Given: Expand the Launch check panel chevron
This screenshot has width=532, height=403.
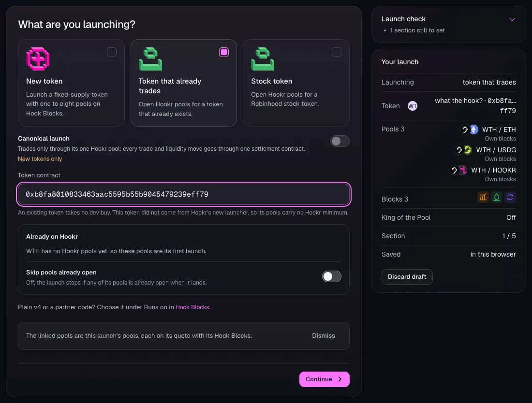Looking at the screenshot, I should point(512,19).
